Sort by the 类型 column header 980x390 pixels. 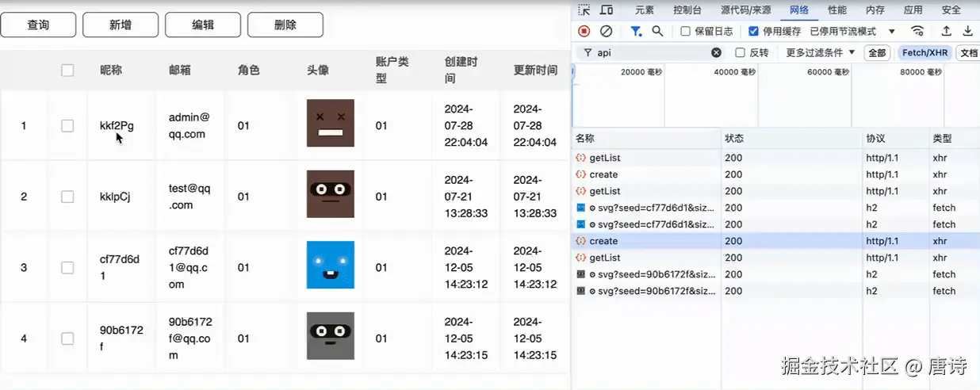pyautogui.click(x=955, y=138)
